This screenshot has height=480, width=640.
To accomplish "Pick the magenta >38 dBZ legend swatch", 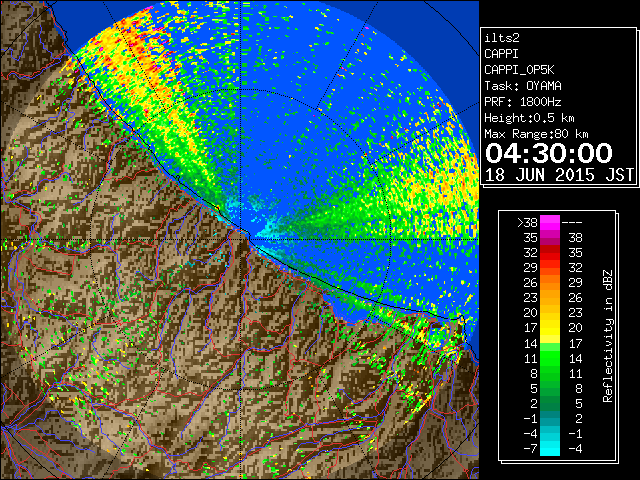I will [x=550, y=222].
